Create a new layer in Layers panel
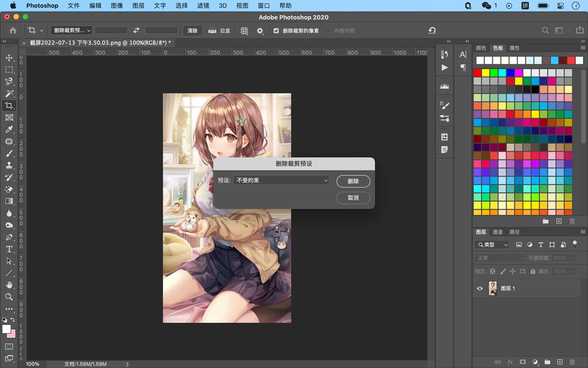 pos(560,362)
